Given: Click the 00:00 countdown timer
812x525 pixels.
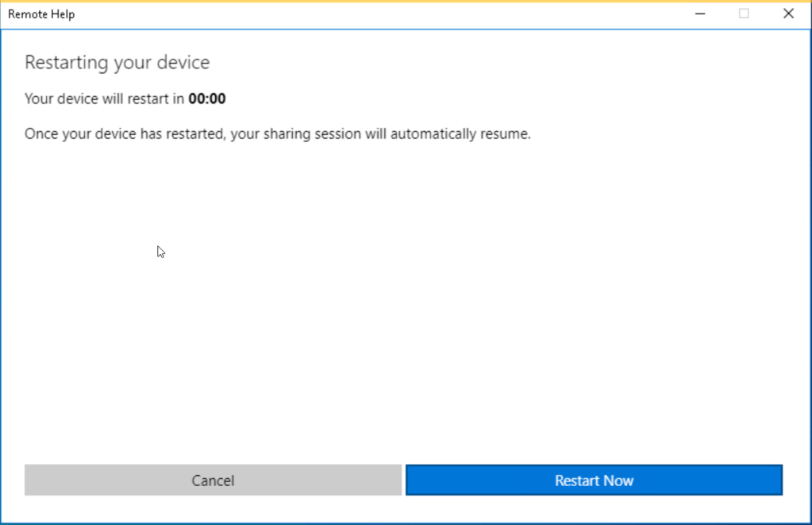Looking at the screenshot, I should (x=207, y=99).
